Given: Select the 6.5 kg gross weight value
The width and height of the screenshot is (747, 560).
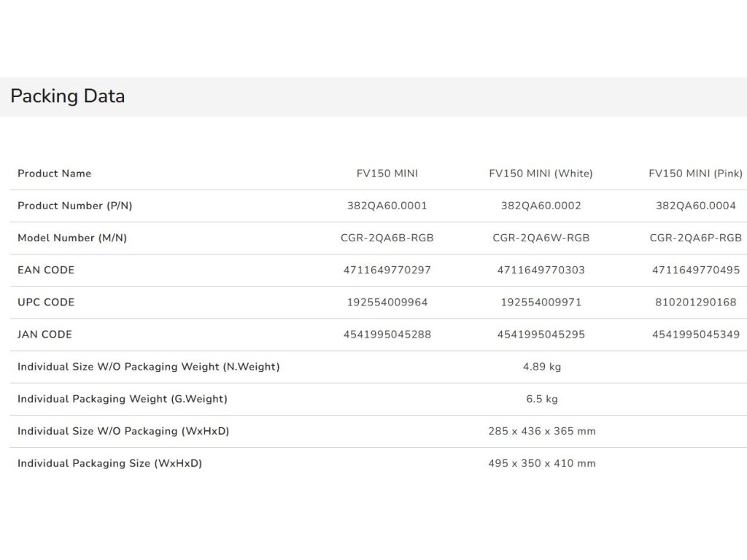Looking at the screenshot, I should click(x=541, y=399).
